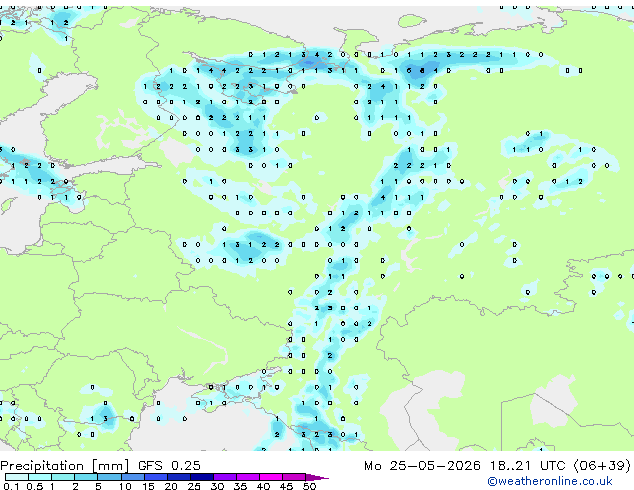The image size is (634, 490).
Task: Click the 'Mo 25-05-2026' date text
Action: 422,466
